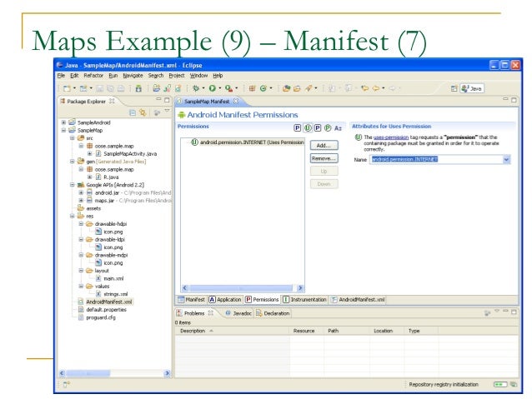
Task: Switch to the AndroidManifest.xml source tab
Action: [358, 300]
